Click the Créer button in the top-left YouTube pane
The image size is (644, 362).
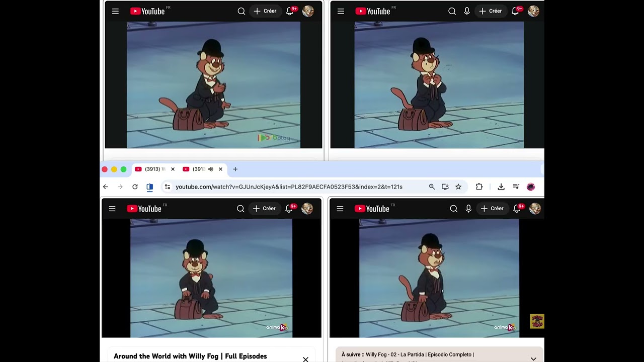pyautogui.click(x=265, y=11)
